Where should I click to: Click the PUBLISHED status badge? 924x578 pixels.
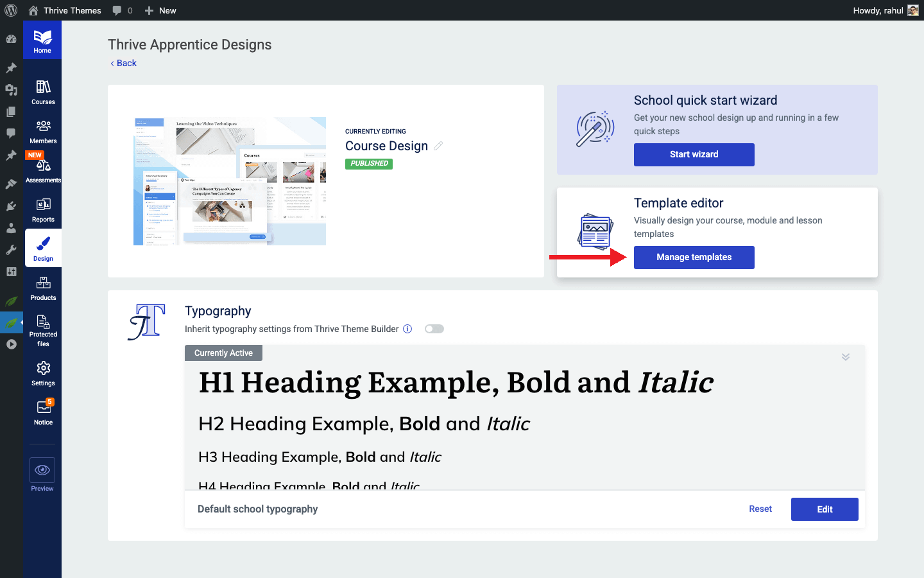(369, 164)
